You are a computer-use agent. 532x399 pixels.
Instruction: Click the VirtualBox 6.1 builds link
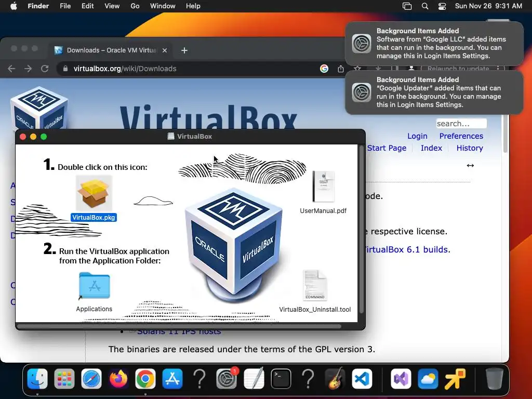pos(406,249)
